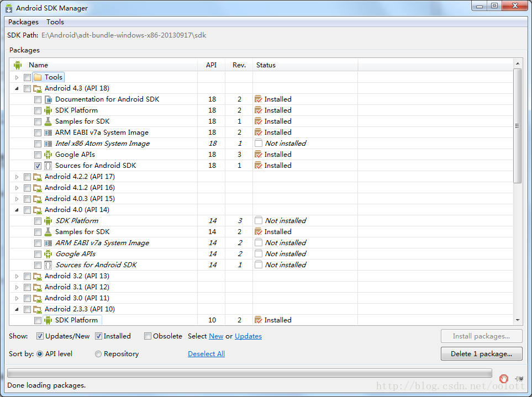Screen dimensions: 532x397
Task: Expand the Android 3.1 (API 12) node
Action: pos(17,287)
